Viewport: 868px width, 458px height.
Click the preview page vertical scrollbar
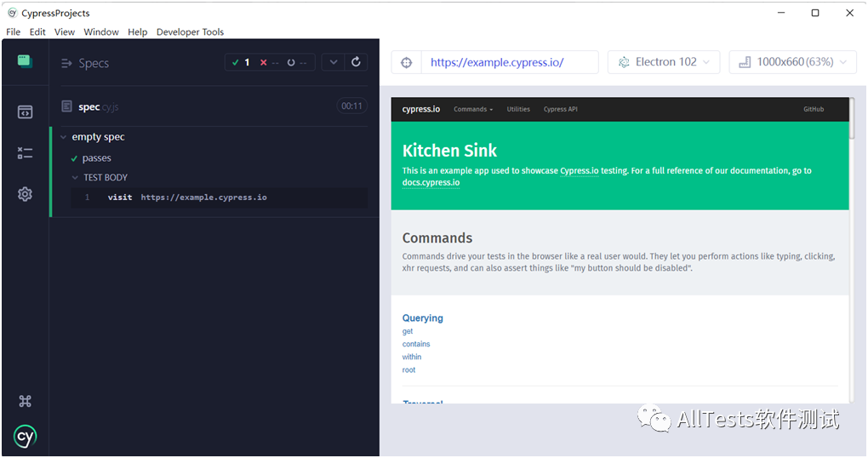coord(853,118)
